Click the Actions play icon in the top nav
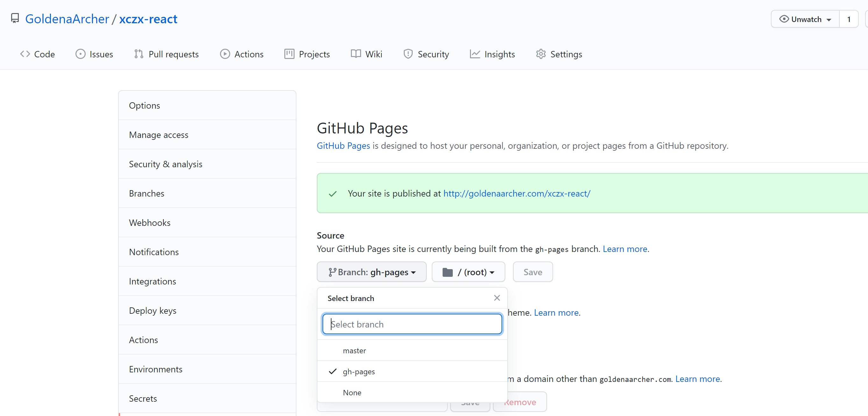 (225, 54)
